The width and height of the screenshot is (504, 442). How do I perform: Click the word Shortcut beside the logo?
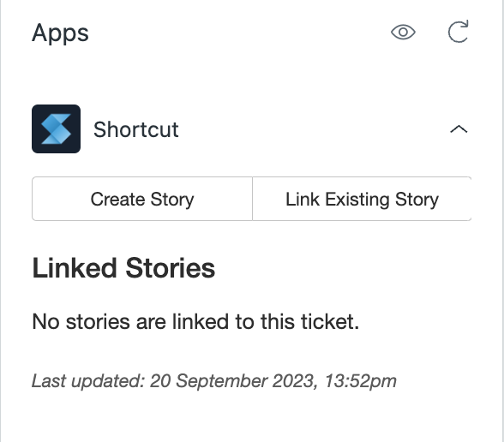pyautogui.click(x=136, y=129)
